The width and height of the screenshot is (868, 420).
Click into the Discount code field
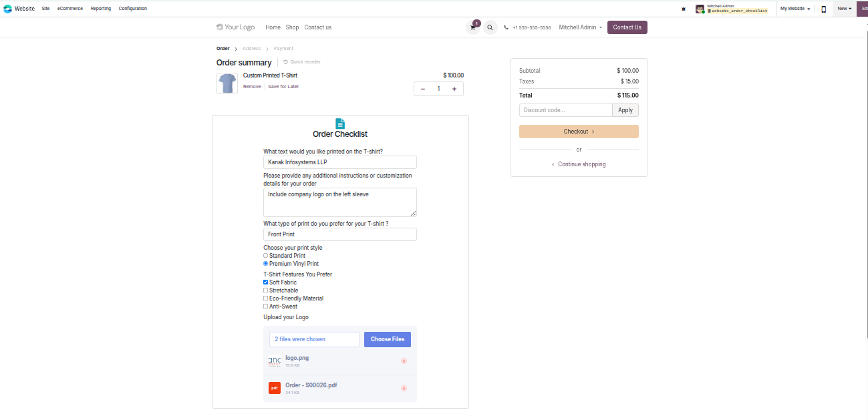(x=566, y=110)
